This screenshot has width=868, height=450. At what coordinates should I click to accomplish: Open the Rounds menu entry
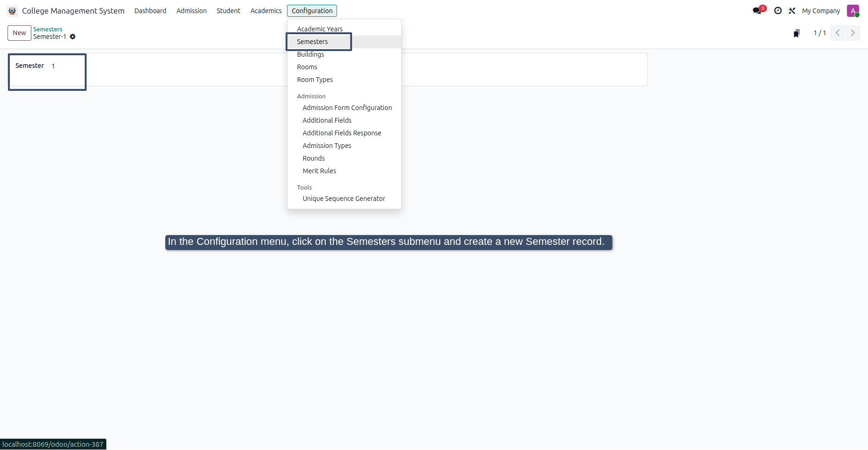pos(344,158)
